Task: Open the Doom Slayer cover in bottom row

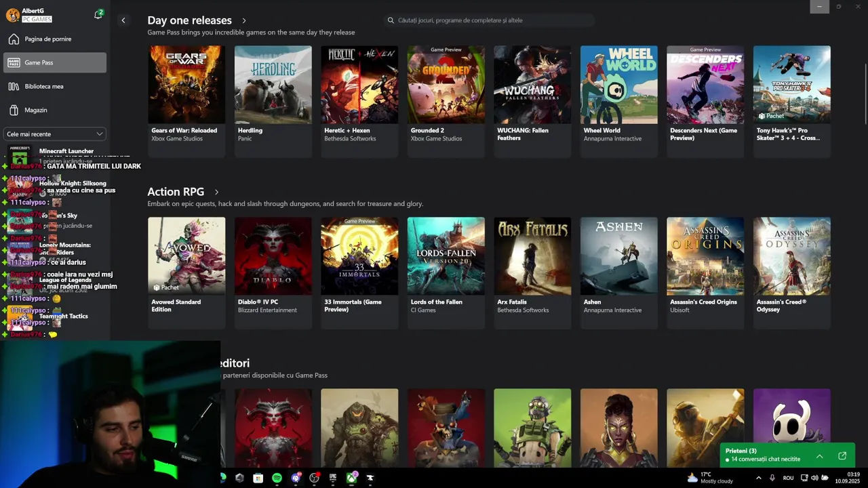Action: (359, 428)
